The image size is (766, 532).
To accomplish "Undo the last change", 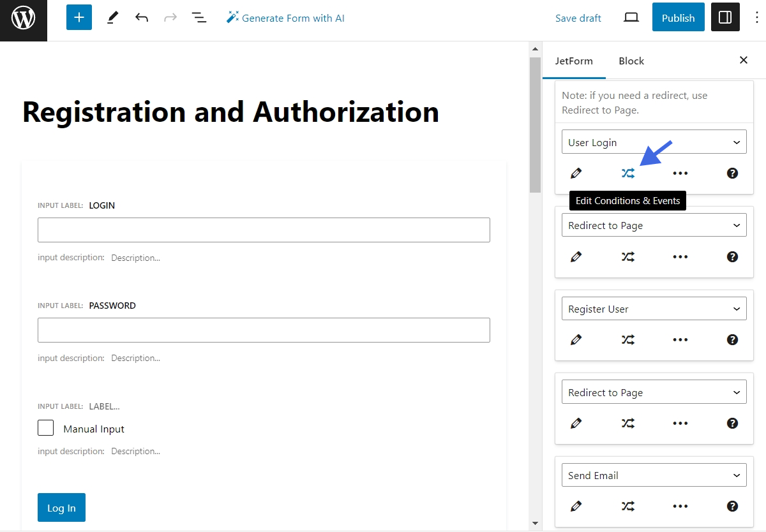I will [141, 17].
